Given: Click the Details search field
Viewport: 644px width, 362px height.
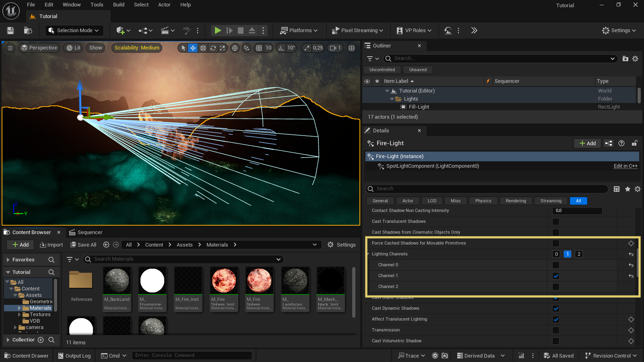Looking at the screenshot, I should tap(487, 189).
